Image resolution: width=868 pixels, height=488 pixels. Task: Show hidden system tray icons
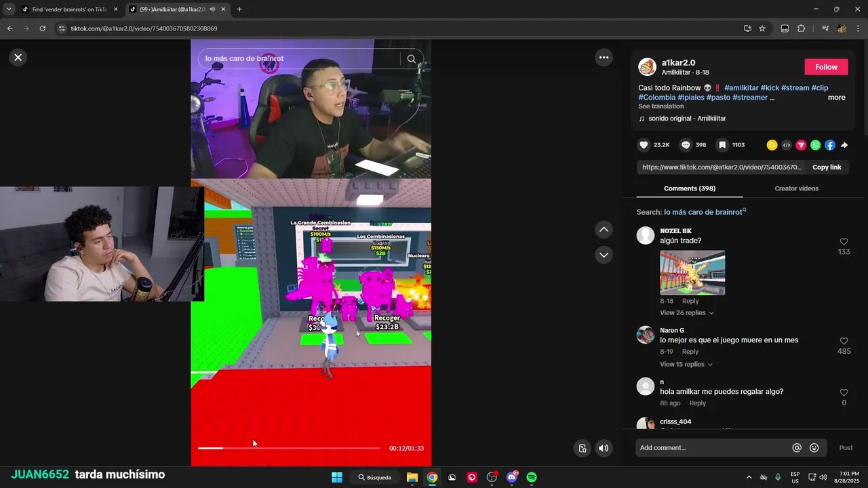(x=749, y=477)
